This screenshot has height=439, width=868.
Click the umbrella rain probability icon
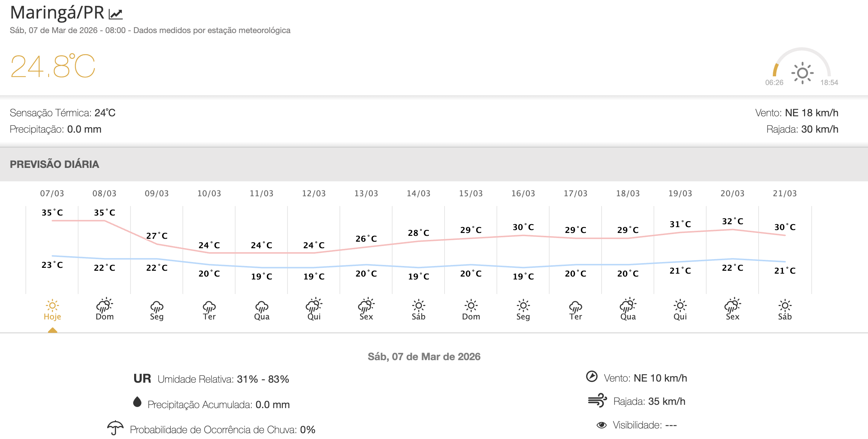[x=115, y=428]
